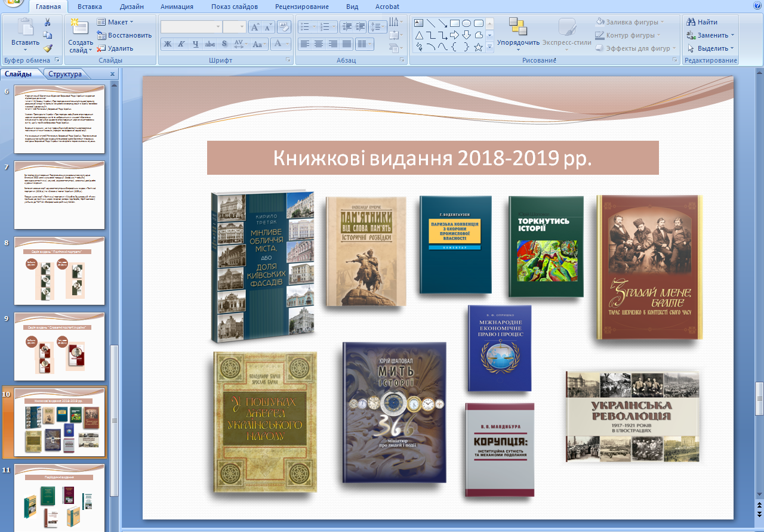This screenshot has width=764, height=532.
Task: Click the Найти button
Action: click(702, 22)
